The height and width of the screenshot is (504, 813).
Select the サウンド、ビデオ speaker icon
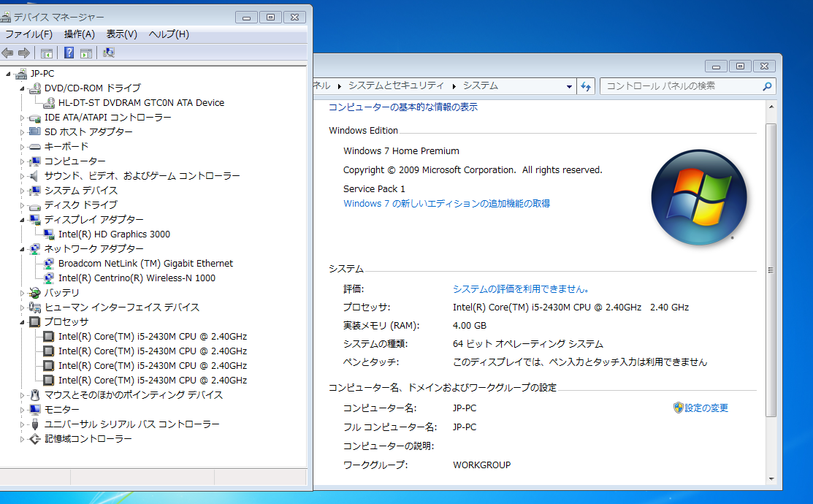pyautogui.click(x=35, y=176)
